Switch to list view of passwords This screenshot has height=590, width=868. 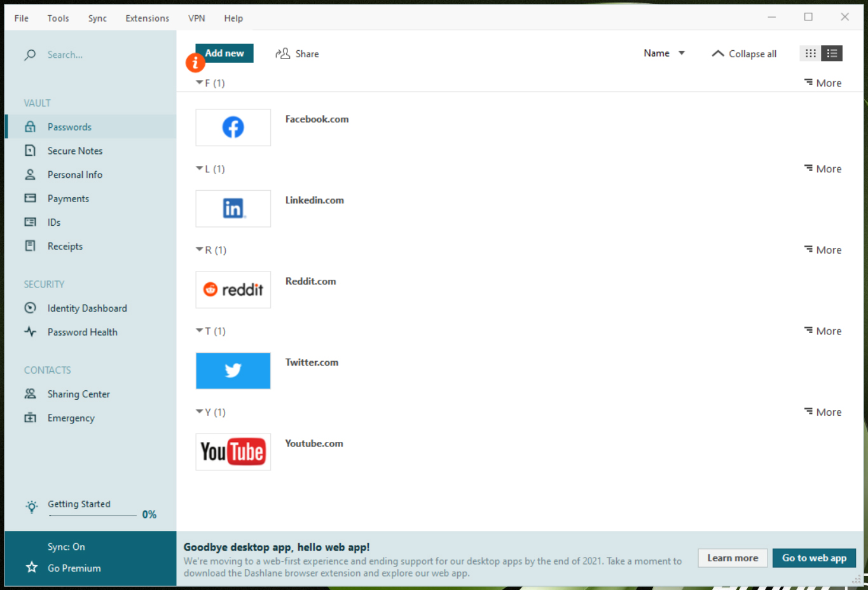(832, 53)
